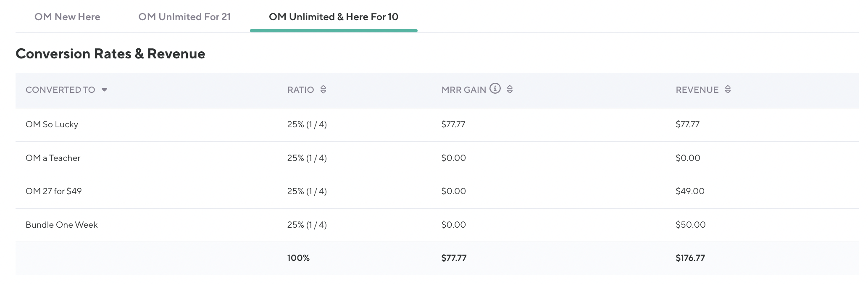Click the 100% total ratio cell
The width and height of the screenshot is (868, 284).
(x=298, y=258)
